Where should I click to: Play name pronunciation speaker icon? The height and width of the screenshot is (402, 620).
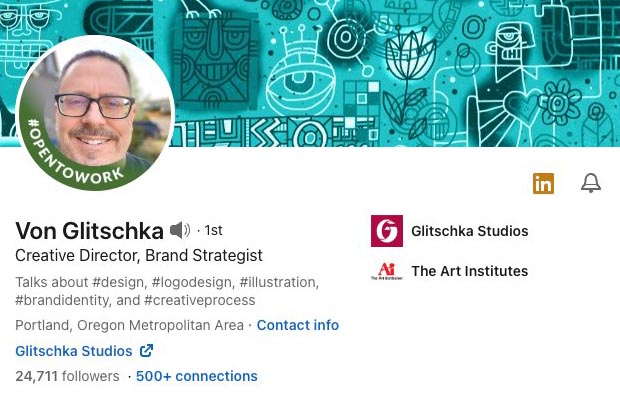pos(180,231)
